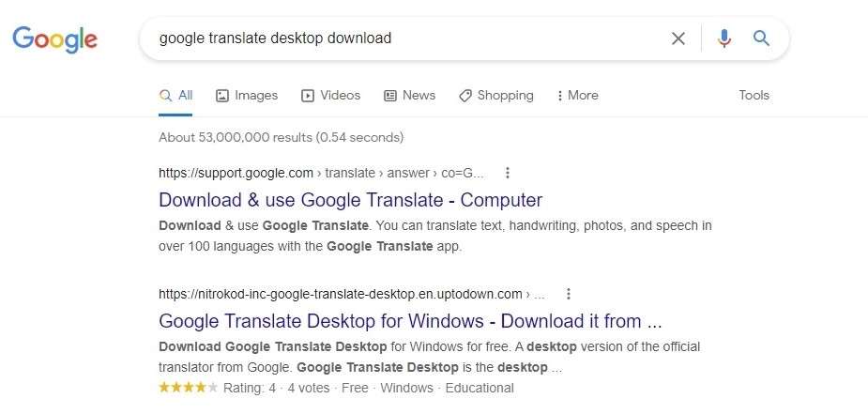This screenshot has height=414, width=868.
Task: Open options menu for the support.google.com result
Action: point(507,174)
